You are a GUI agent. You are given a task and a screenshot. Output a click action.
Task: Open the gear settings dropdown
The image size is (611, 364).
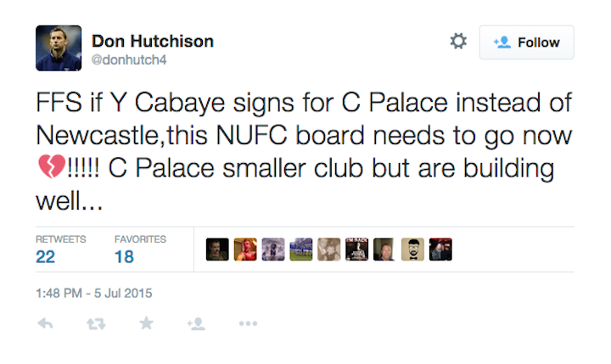point(458,42)
